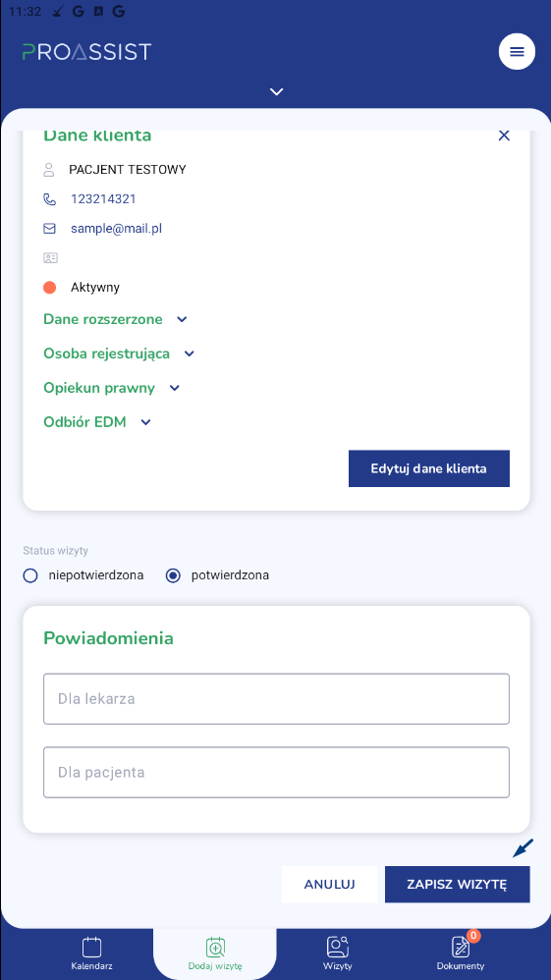Click the orange Aktywny status dot

pyautogui.click(x=49, y=288)
